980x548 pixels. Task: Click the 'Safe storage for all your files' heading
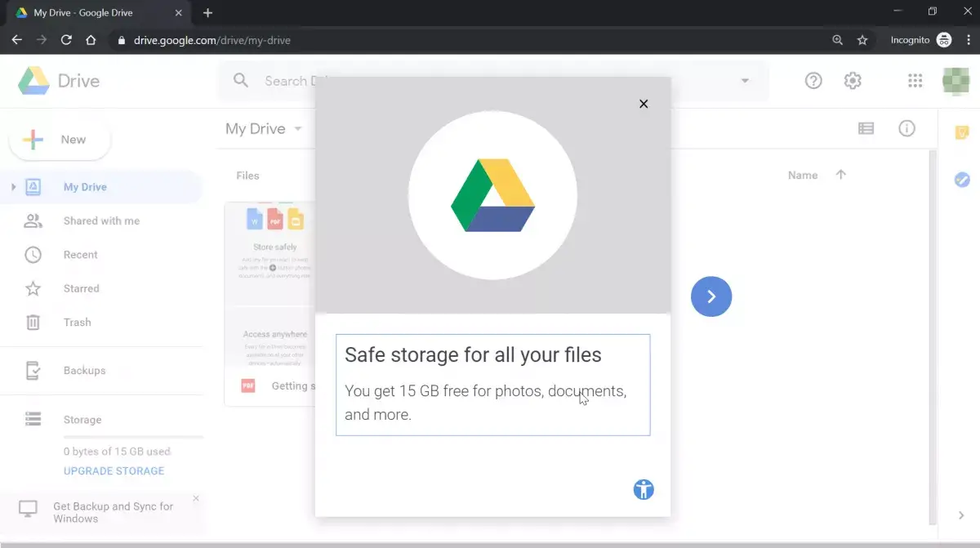tap(473, 355)
